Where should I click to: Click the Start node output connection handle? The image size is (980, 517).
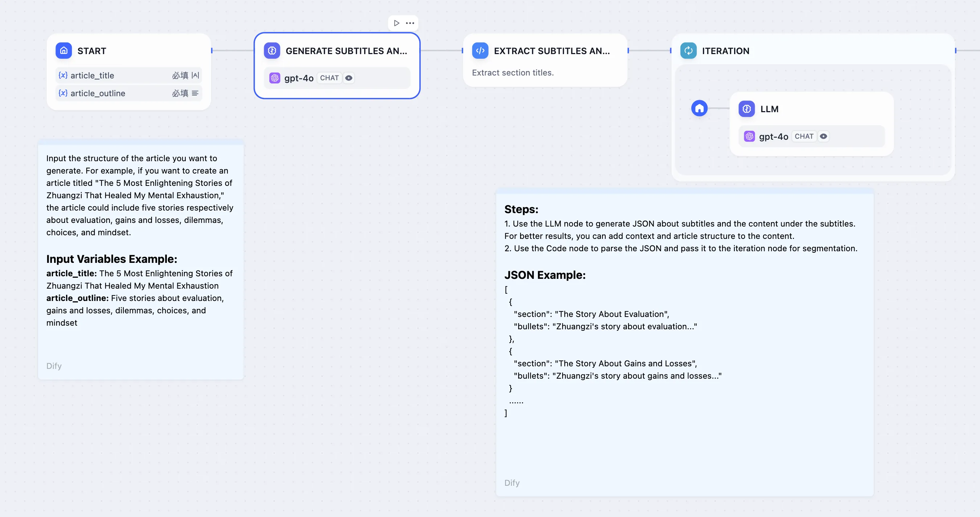[211, 50]
